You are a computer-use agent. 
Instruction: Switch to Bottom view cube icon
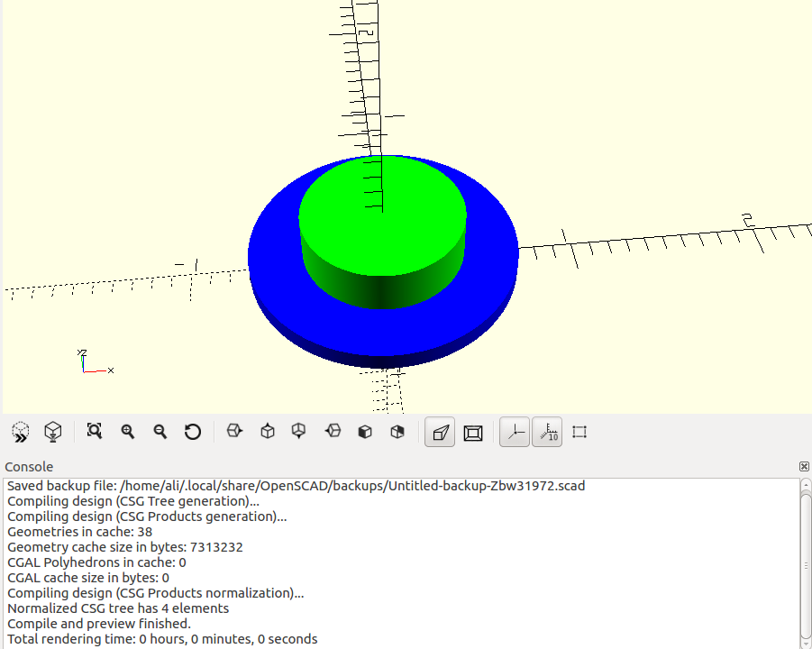tap(299, 431)
